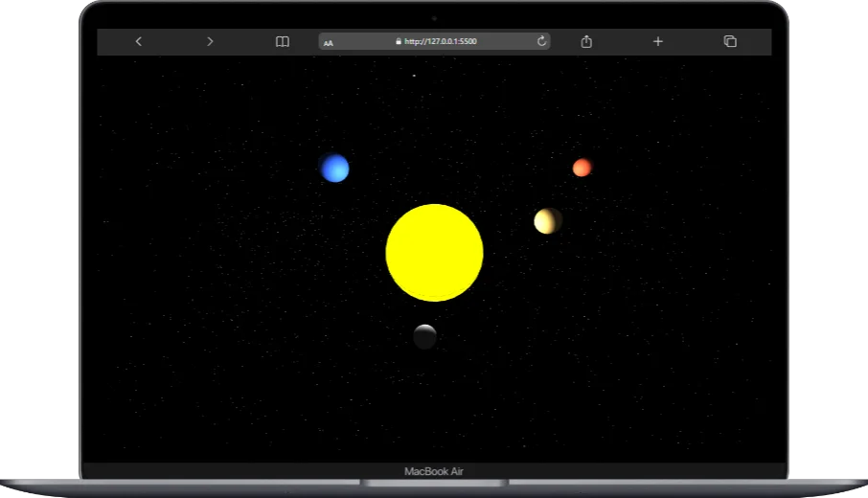868x498 pixels.
Task: Reload the page with refresh icon
Action: click(541, 41)
